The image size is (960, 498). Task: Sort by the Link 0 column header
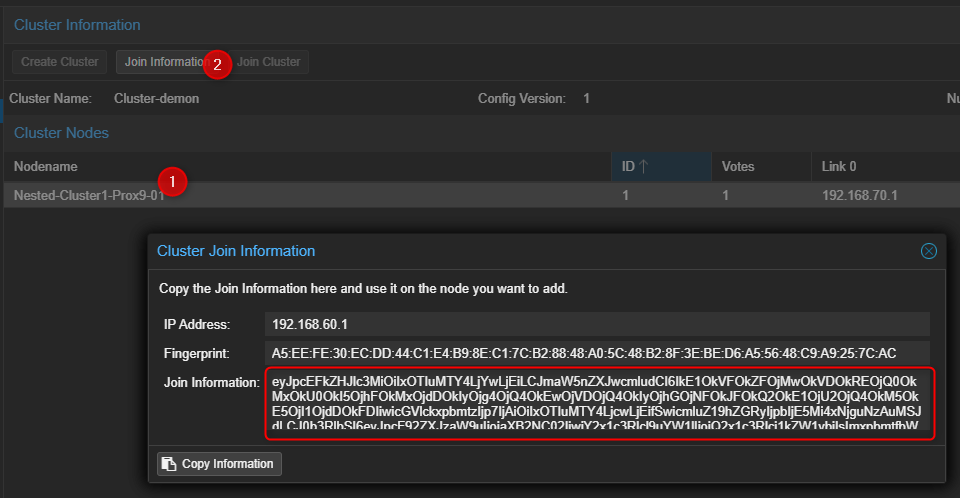tap(885, 167)
